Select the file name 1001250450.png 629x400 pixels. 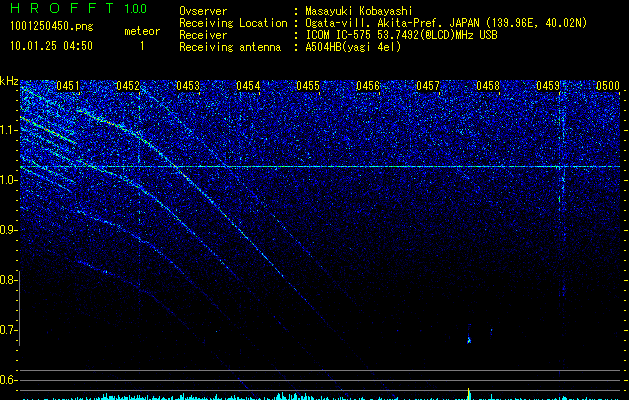51,26
